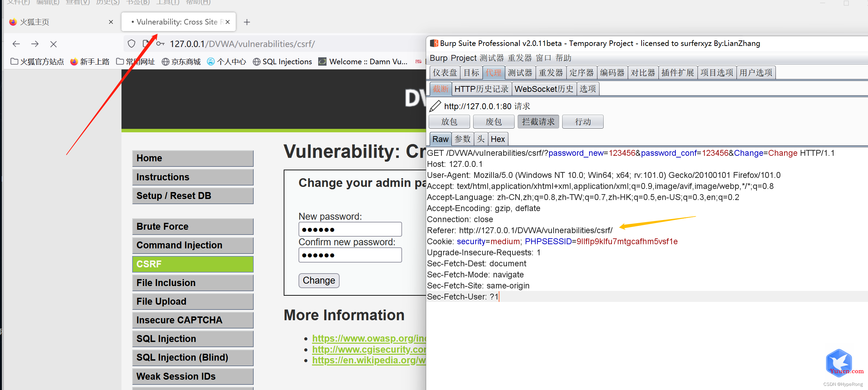868x390 pixels.
Task: Open 测试器 menu in Burp menu bar
Action: point(492,58)
